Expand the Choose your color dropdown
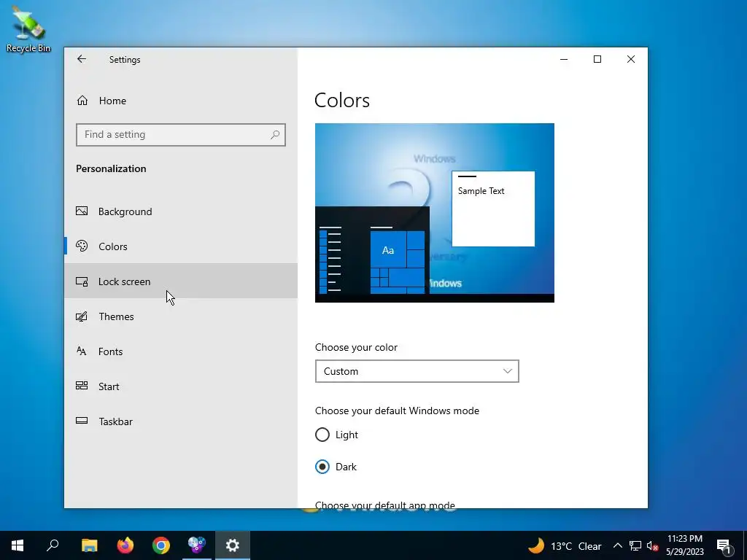This screenshot has height=560, width=747. click(417, 371)
